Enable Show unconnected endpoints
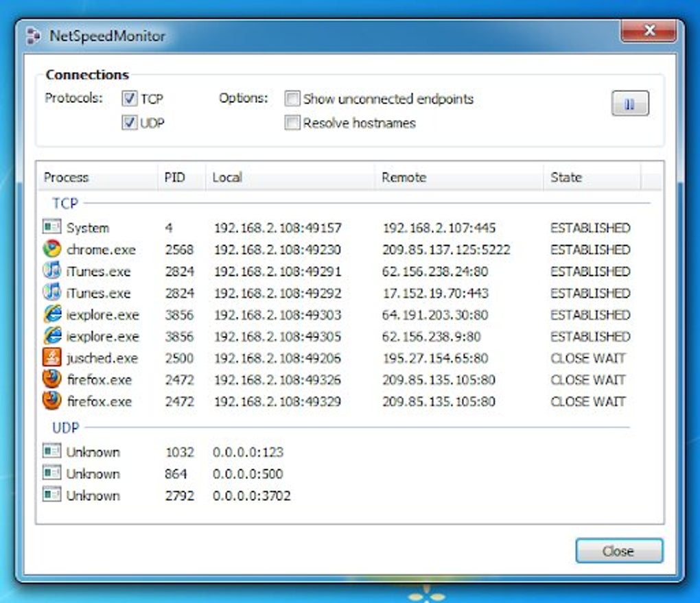Screen dimensions: 700x603 click(292, 98)
